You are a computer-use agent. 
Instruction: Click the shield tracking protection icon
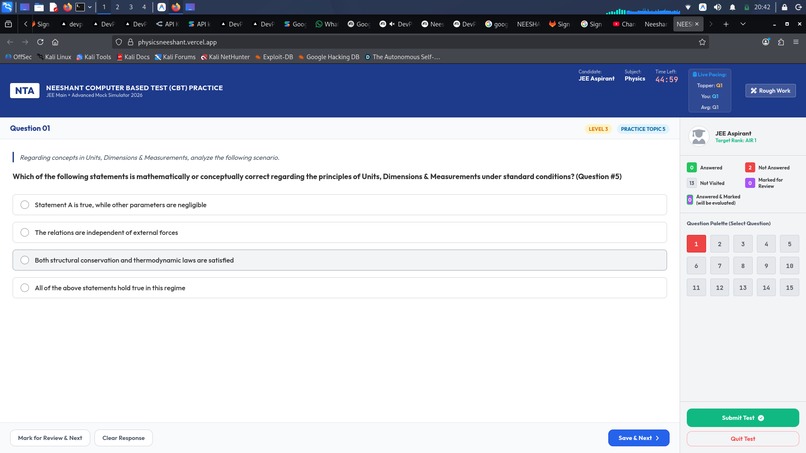(x=119, y=42)
